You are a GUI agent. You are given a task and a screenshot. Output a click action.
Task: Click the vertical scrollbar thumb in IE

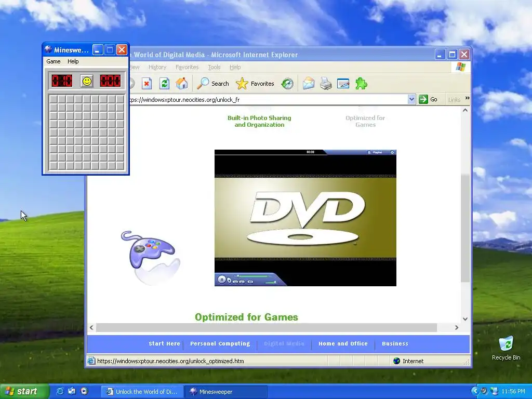pos(465,228)
